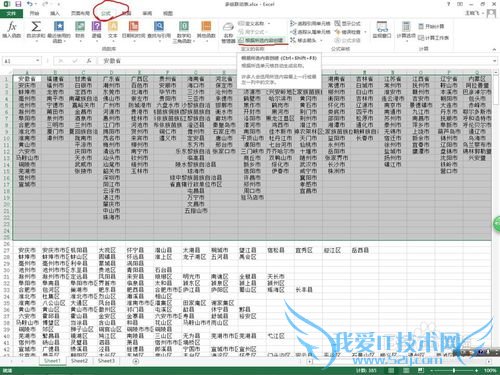Switch to the Insert tab
The height and width of the screenshot is (375, 500).
(x=55, y=13)
